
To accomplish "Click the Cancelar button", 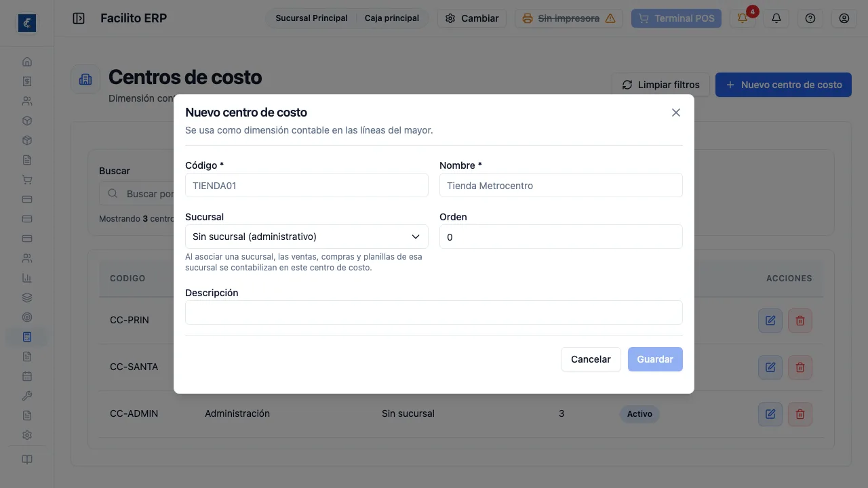I will (591, 359).
